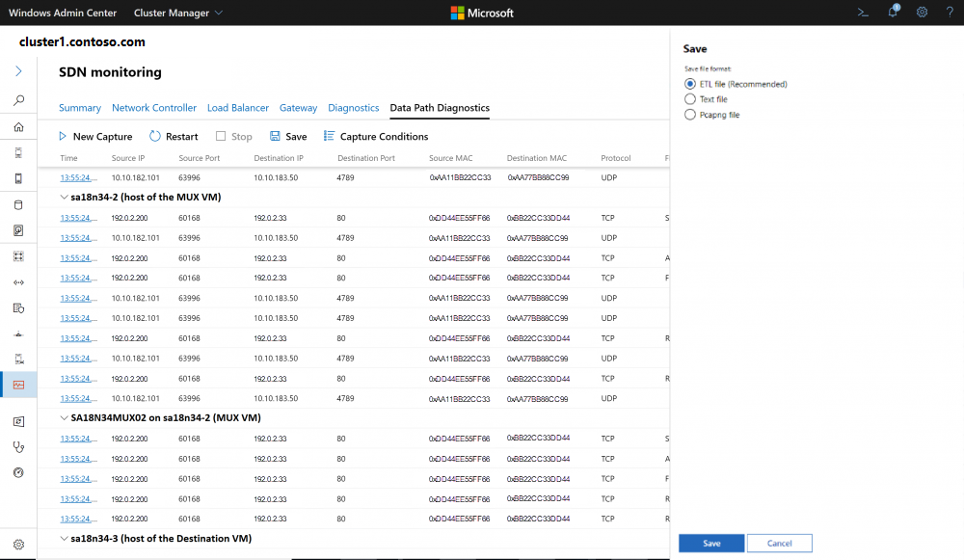The width and height of the screenshot is (964, 560).
Task: Switch to the Diagnostics tab
Action: 354,108
